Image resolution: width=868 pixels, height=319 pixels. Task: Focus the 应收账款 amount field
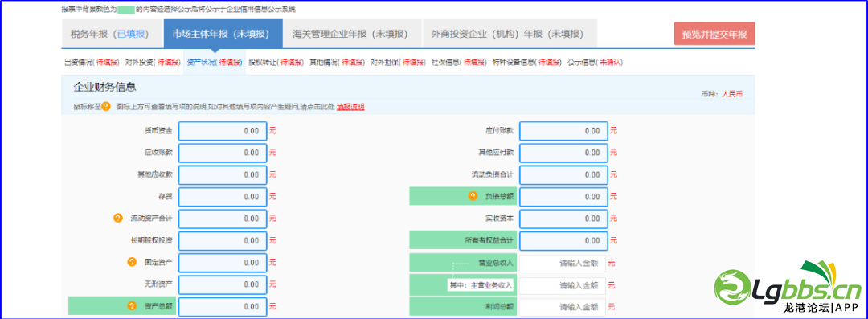[x=223, y=153]
